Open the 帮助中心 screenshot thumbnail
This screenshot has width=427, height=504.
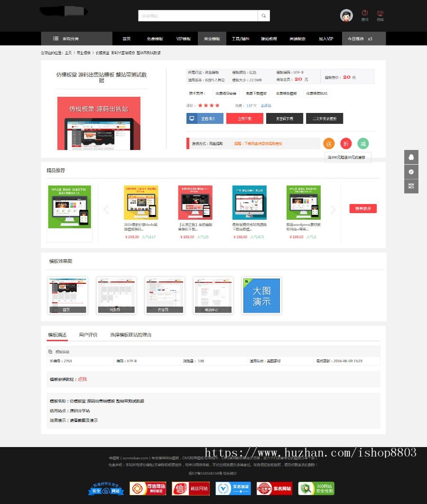(213, 295)
